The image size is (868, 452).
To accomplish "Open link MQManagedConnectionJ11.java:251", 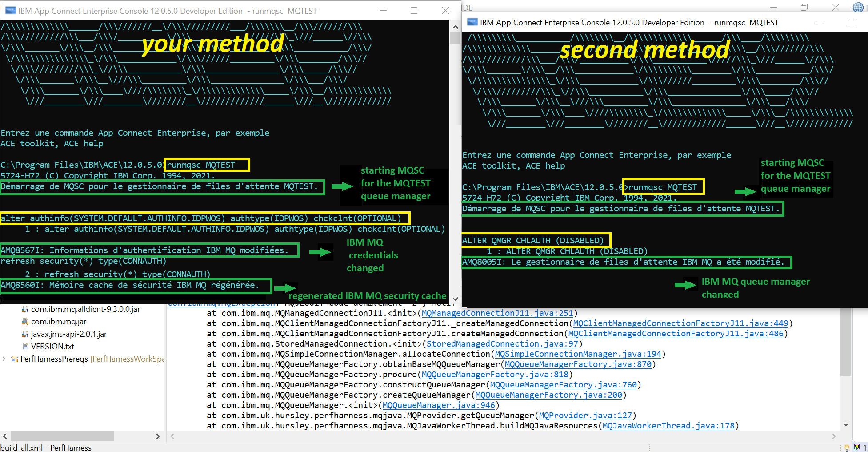I will point(497,313).
